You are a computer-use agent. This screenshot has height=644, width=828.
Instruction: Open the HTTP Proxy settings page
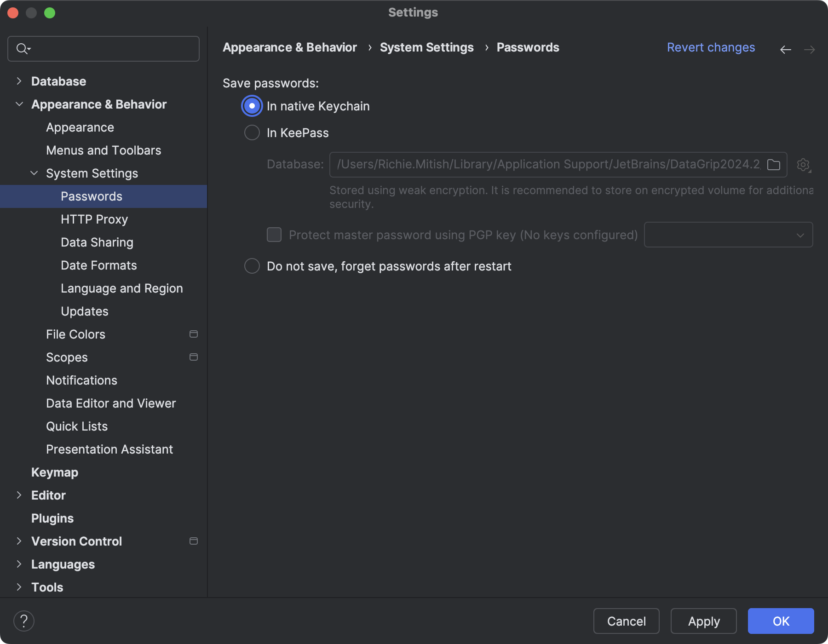click(x=94, y=219)
